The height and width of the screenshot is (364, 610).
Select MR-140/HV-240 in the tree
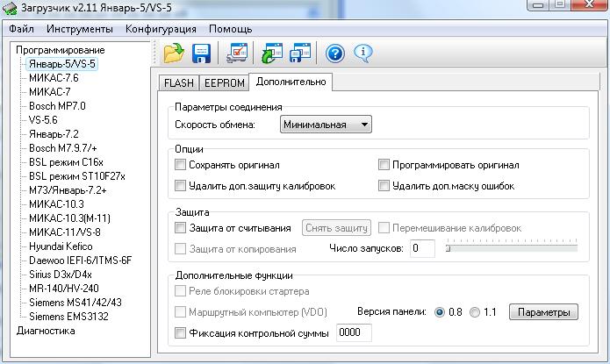pyautogui.click(x=64, y=289)
